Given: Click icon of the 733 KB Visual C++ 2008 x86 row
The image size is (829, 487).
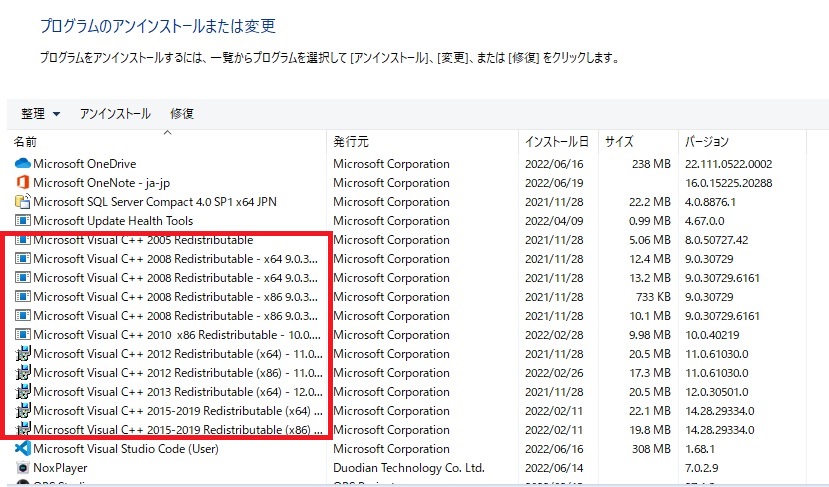Looking at the screenshot, I should click(23, 297).
